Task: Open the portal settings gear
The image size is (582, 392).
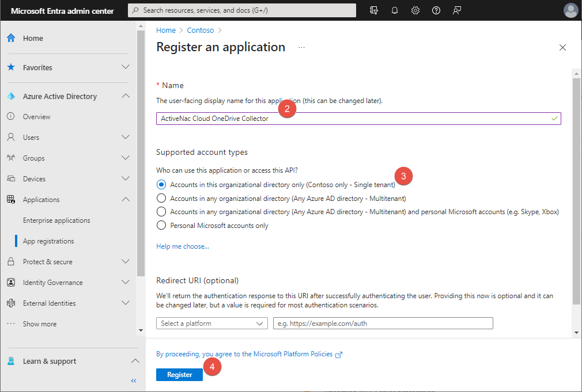Action: tap(415, 10)
